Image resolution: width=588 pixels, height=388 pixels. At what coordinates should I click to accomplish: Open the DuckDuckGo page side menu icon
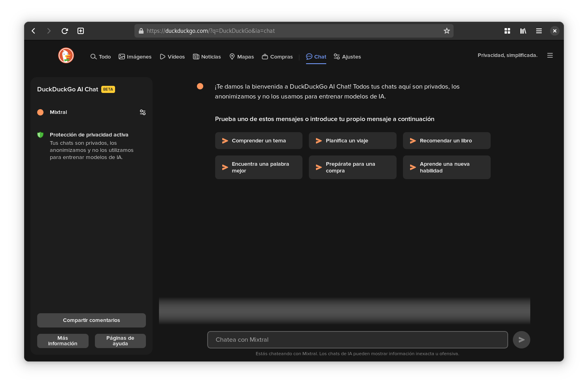[x=550, y=55]
